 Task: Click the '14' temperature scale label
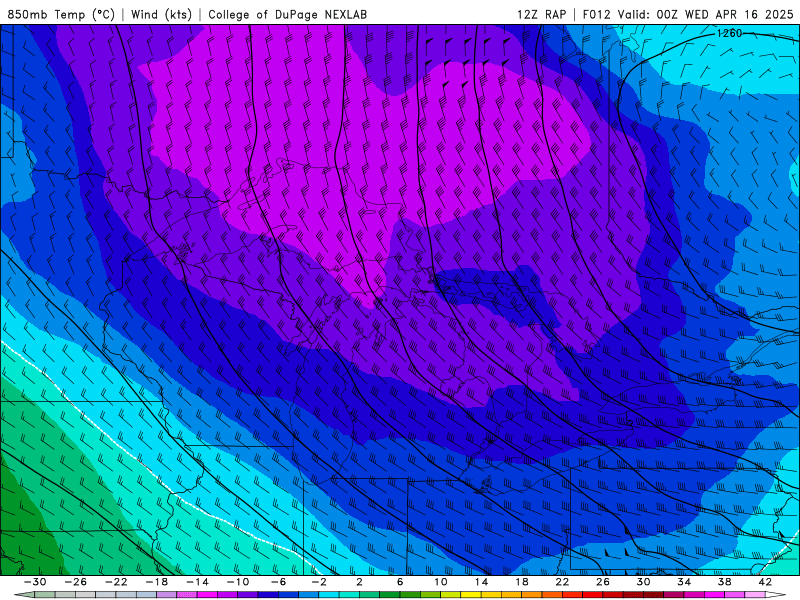(x=481, y=582)
